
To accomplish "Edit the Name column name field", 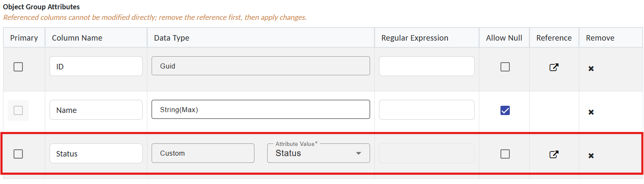I will pyautogui.click(x=96, y=110).
